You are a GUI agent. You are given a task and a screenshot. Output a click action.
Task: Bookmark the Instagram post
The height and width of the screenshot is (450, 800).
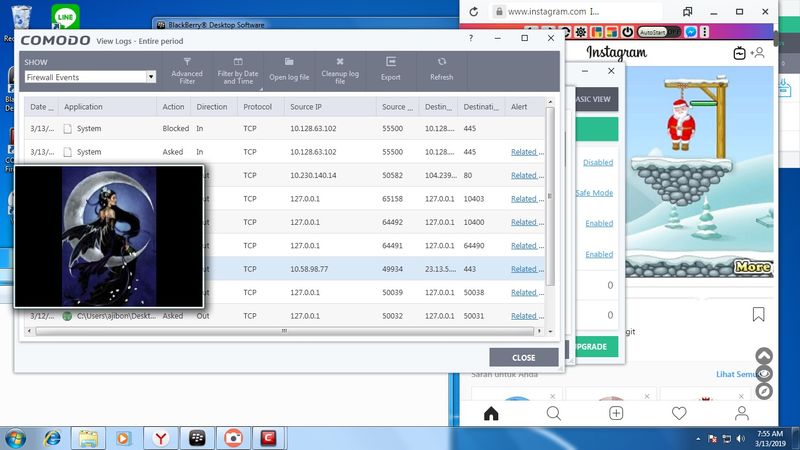759,314
